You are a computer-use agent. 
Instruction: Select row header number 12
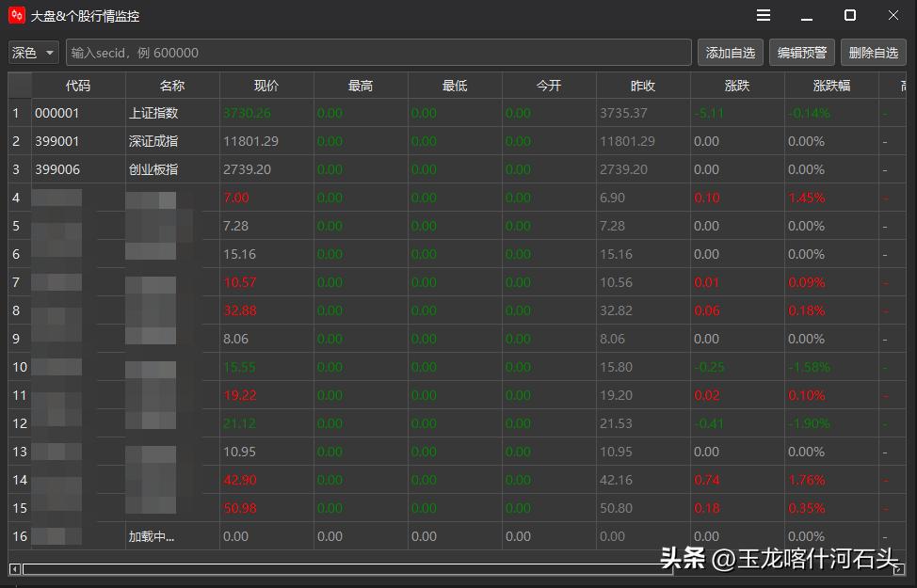(19, 423)
